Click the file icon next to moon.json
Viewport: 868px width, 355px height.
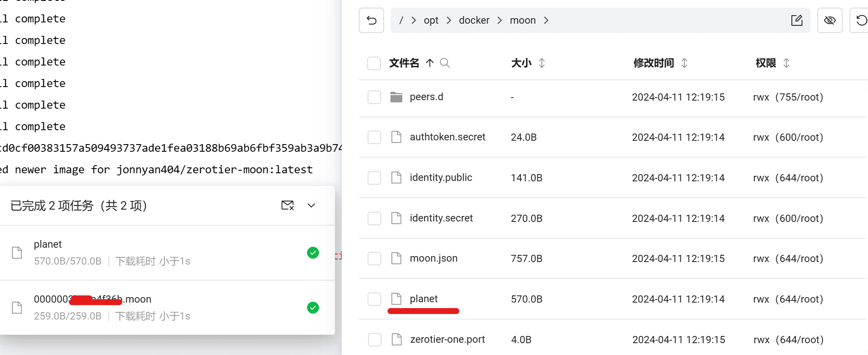pyautogui.click(x=396, y=258)
